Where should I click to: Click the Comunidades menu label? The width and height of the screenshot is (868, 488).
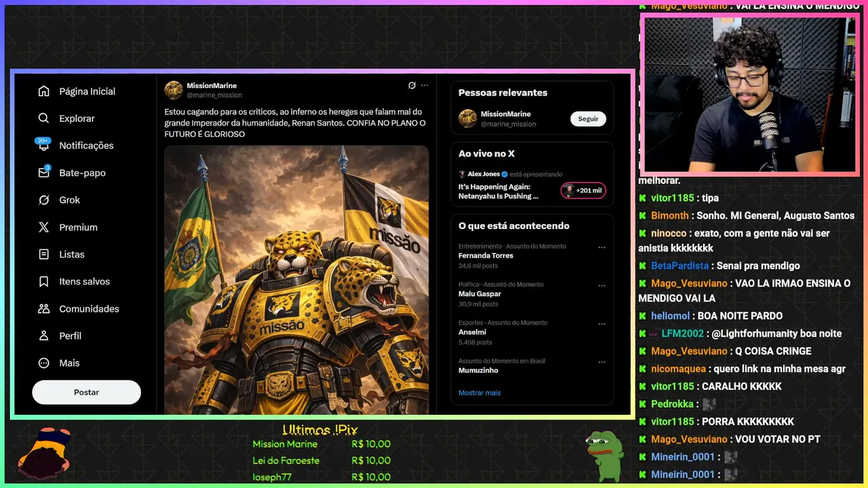pyautogui.click(x=89, y=308)
